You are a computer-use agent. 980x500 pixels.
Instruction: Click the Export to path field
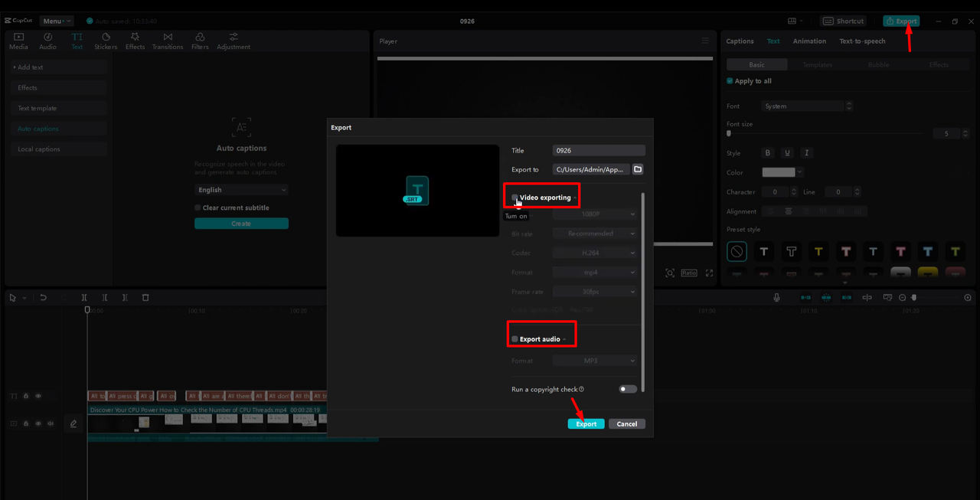(591, 169)
